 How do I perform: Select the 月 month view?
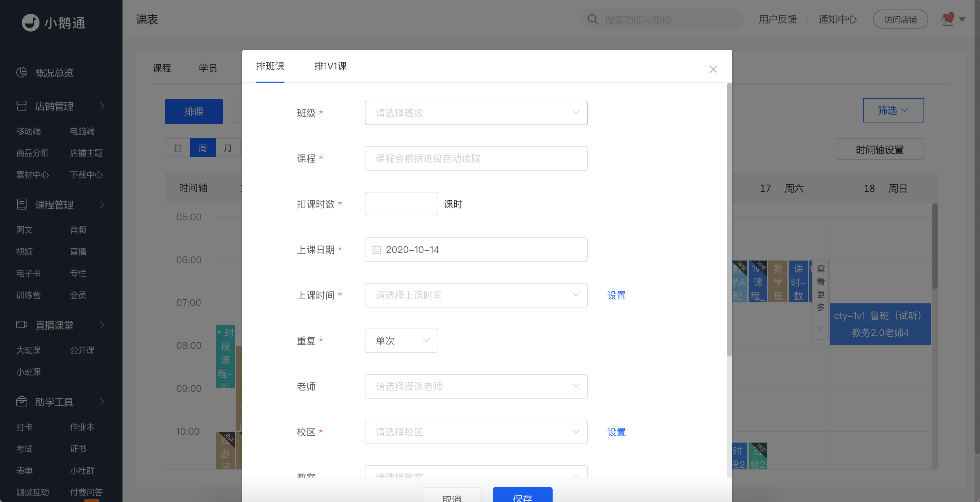point(228,148)
